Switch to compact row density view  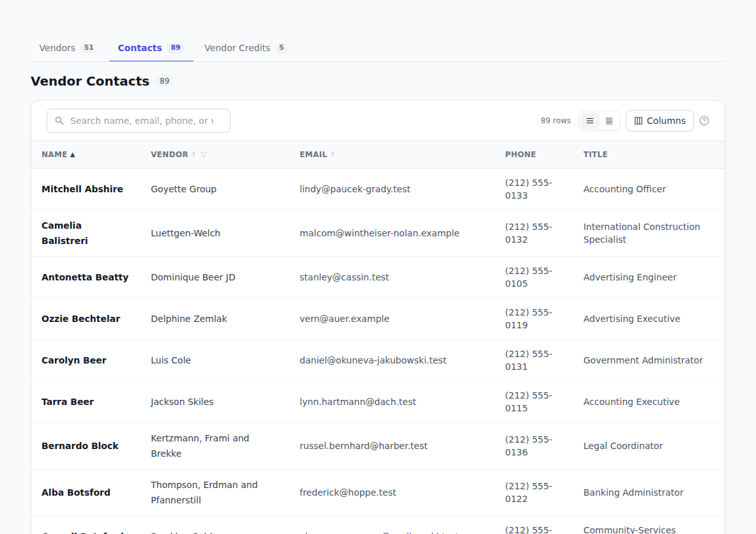point(609,121)
